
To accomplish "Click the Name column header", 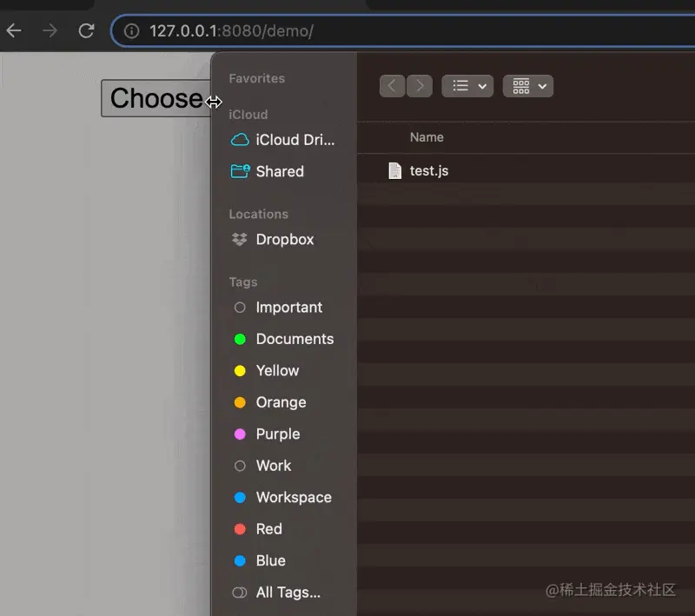I will 427,137.
